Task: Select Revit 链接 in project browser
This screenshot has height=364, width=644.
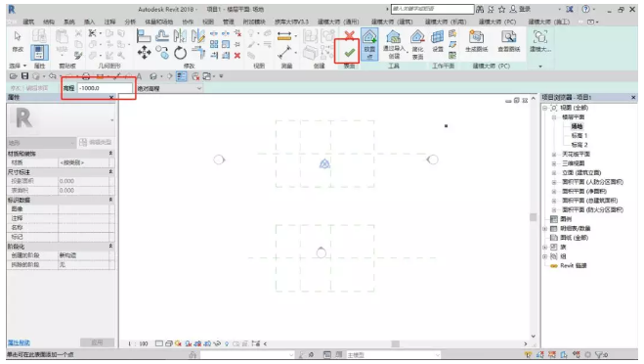Action: point(574,266)
